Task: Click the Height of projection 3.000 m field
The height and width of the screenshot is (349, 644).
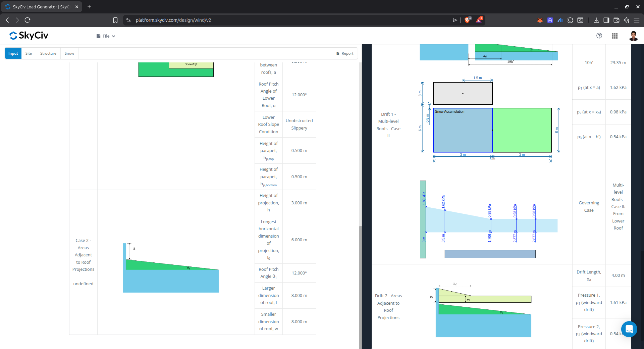Action: click(299, 203)
